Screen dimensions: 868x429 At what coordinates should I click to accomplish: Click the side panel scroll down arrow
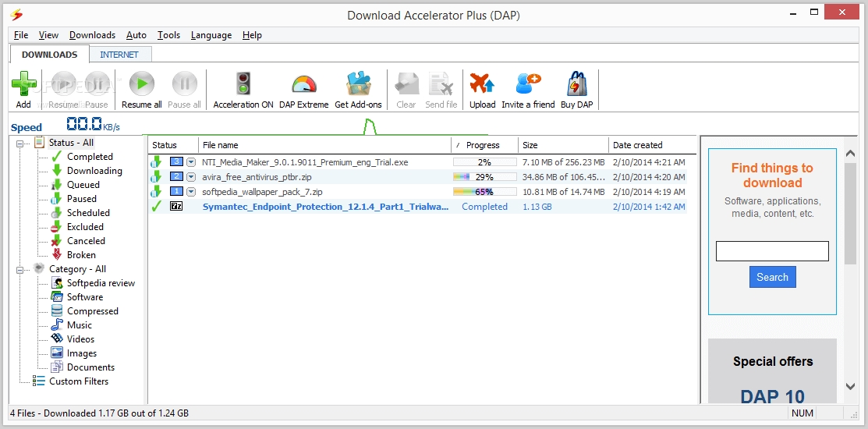(x=850, y=386)
